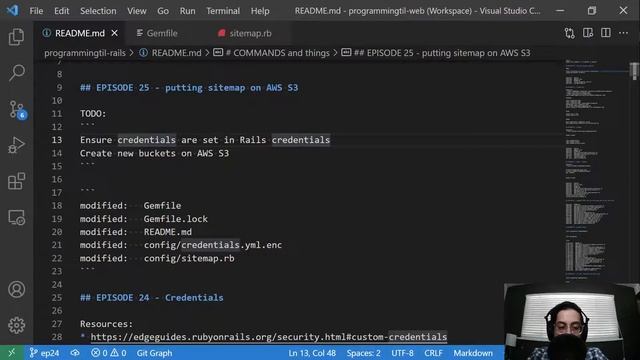Switch to the Gemfile tab
This screenshot has height=360, width=640.
click(x=162, y=33)
